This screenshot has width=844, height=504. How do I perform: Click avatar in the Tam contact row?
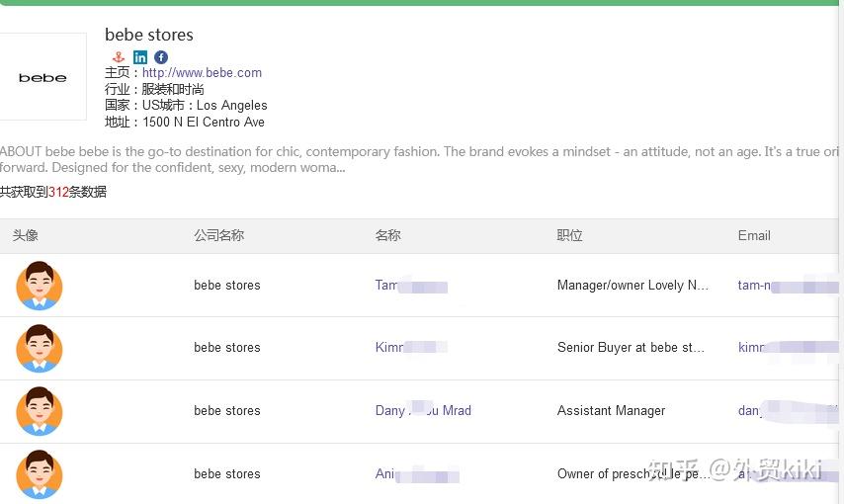click(40, 286)
